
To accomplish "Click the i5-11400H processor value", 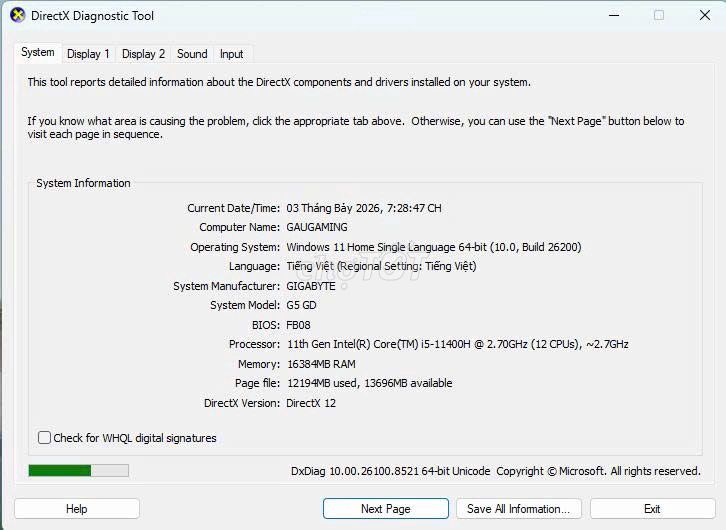I will (x=458, y=344).
